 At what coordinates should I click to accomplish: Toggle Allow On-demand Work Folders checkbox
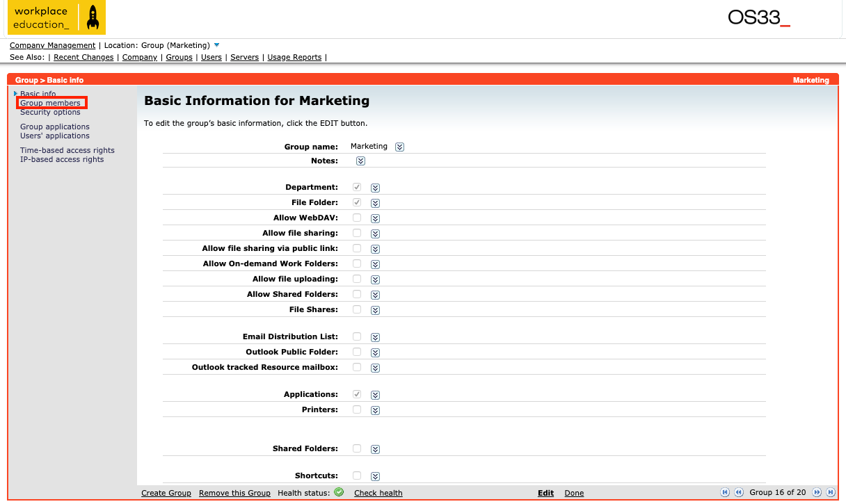[x=357, y=263]
